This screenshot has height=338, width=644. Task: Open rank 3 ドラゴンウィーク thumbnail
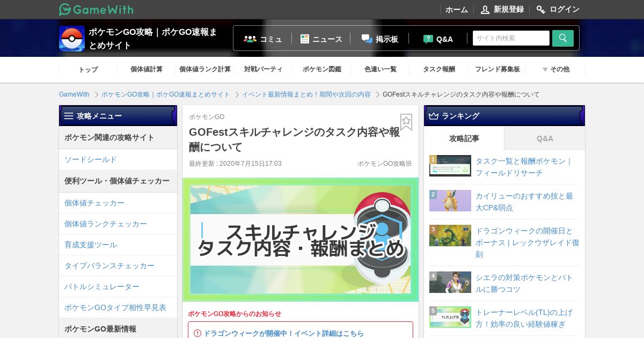click(450, 236)
